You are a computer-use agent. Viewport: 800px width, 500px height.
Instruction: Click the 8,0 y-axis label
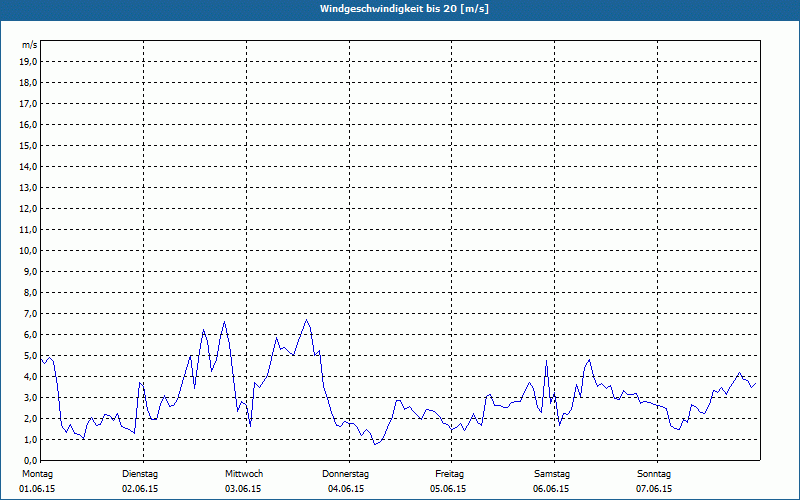30,292
